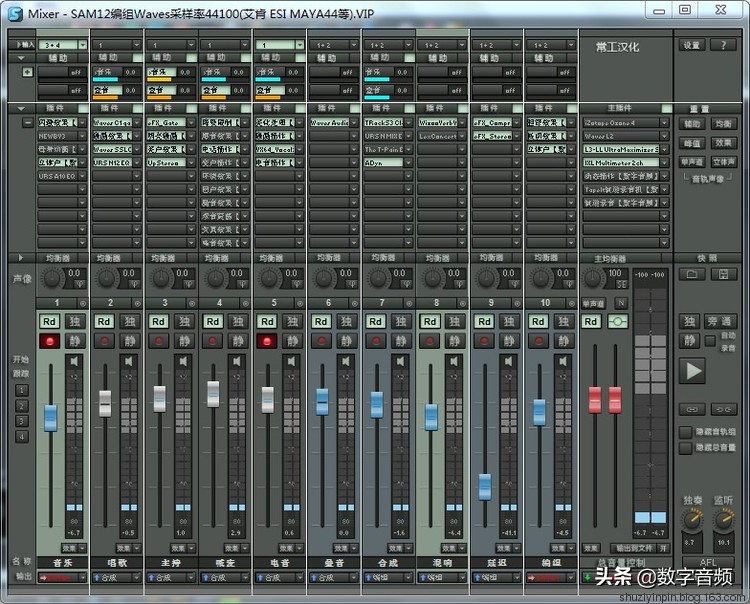Screen dimensions: 750x604
Task: Enable the 隐藏总音量 checkbox
Action: [x=685, y=448]
